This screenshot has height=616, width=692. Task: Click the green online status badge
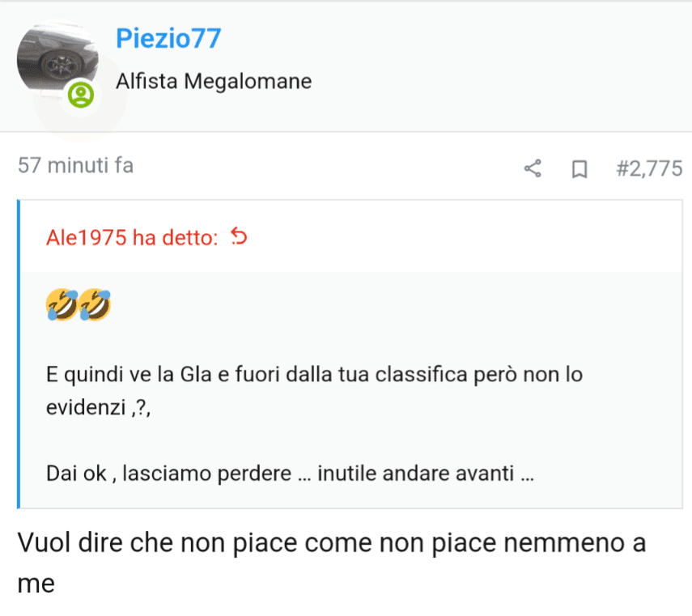click(x=82, y=96)
